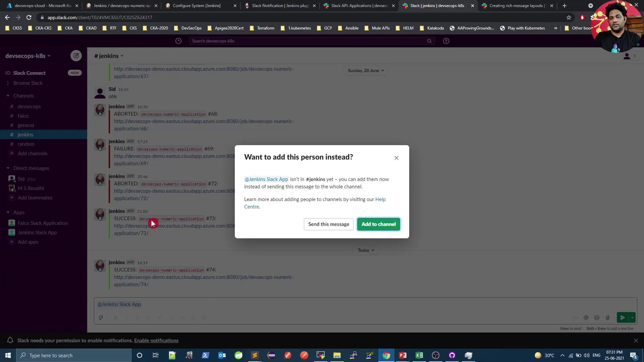
Task: Open the send options dropdown arrow
Action: pyautogui.click(x=632, y=317)
